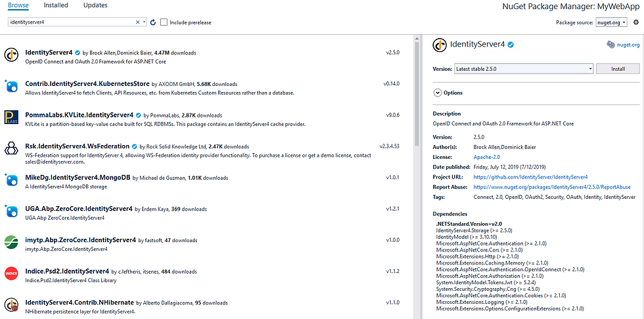Click the package list vertical scrollbar

(x=417, y=93)
